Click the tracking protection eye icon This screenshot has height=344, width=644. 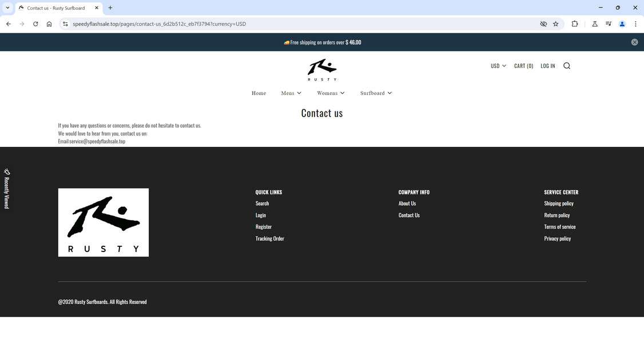click(543, 24)
